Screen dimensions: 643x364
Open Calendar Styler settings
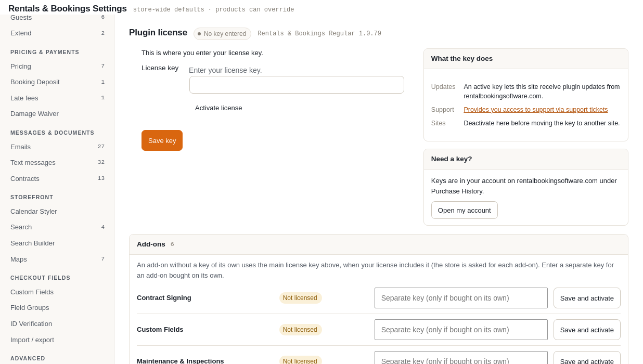pyautogui.click(x=57, y=212)
